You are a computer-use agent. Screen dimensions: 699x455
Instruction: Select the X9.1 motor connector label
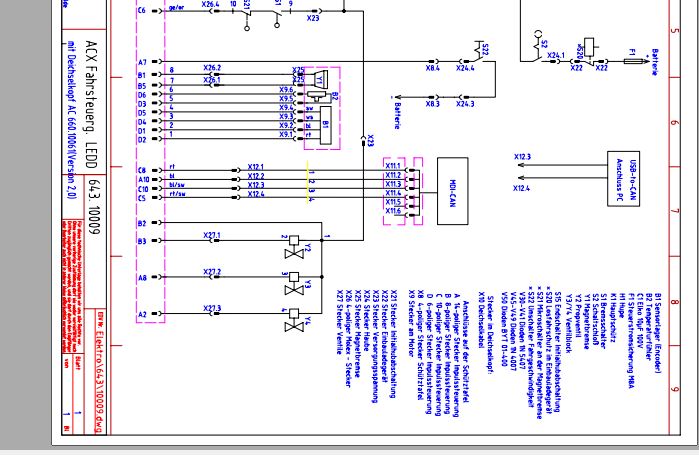pyautogui.click(x=286, y=134)
